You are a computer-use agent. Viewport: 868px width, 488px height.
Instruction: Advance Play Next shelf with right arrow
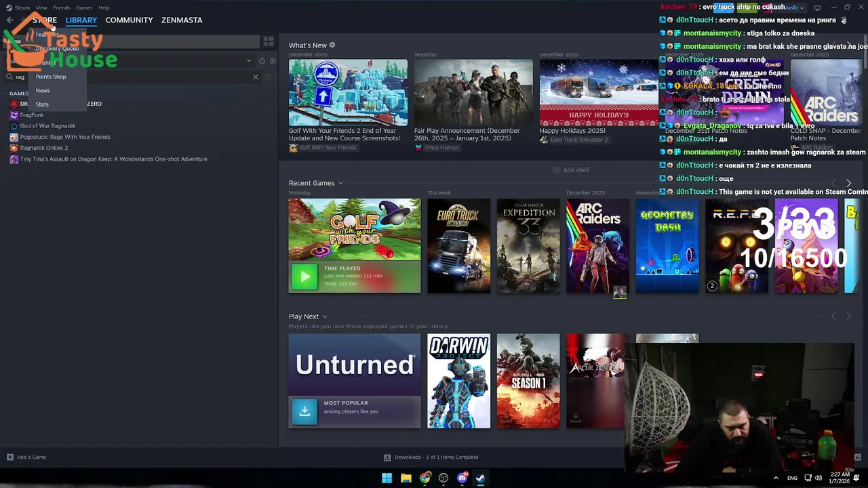point(848,317)
